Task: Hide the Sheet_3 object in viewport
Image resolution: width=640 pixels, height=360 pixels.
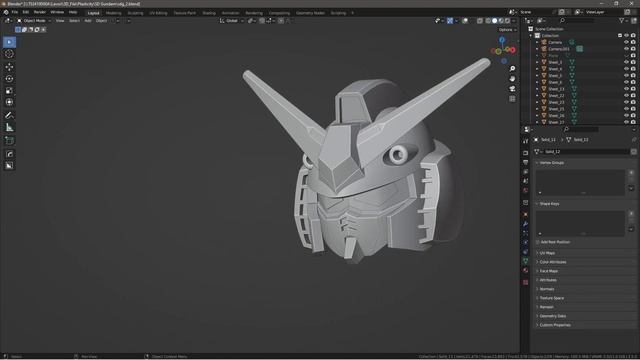Action: coord(627,62)
